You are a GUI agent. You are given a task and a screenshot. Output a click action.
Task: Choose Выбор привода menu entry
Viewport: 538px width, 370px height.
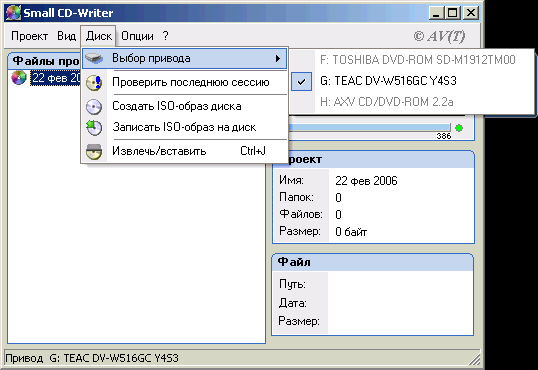[185, 58]
